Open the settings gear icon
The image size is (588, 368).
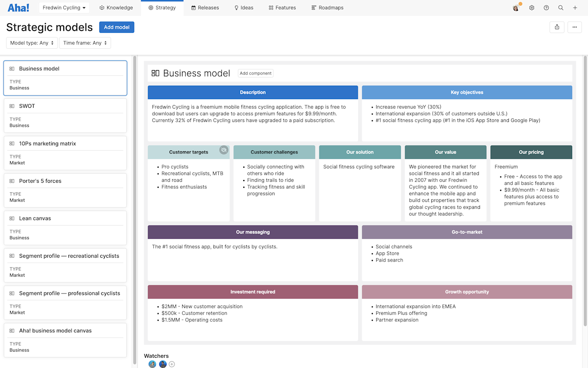pyautogui.click(x=531, y=7)
